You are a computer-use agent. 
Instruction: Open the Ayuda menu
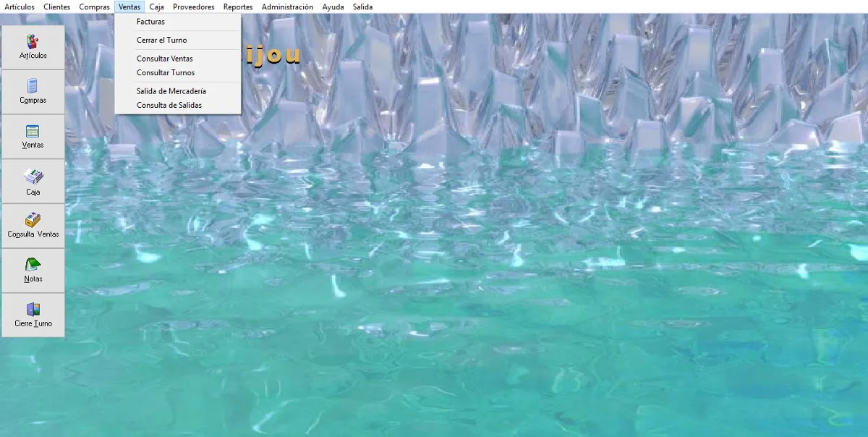tap(333, 7)
